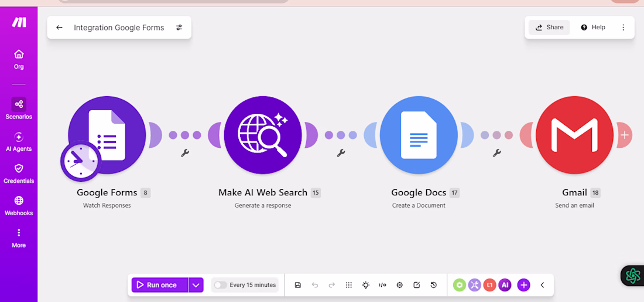Click Gmail module number 18
Screen dimensions: 644x302
[595, 192]
